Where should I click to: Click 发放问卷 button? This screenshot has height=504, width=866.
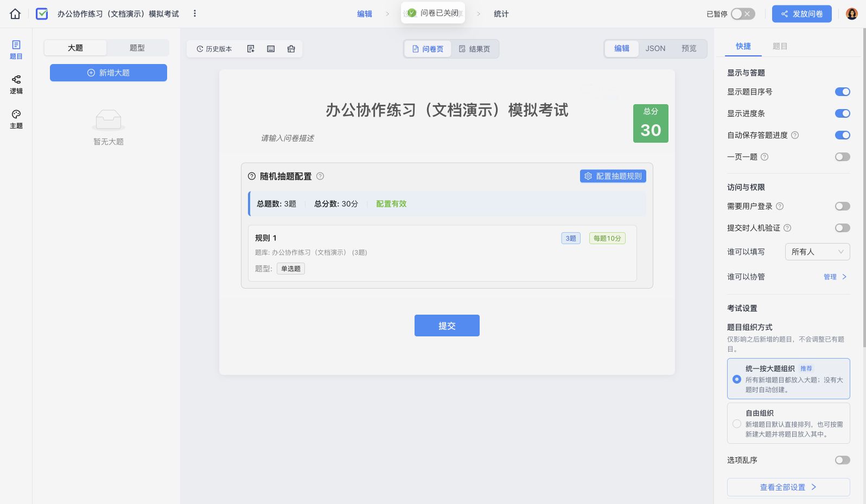pos(802,14)
